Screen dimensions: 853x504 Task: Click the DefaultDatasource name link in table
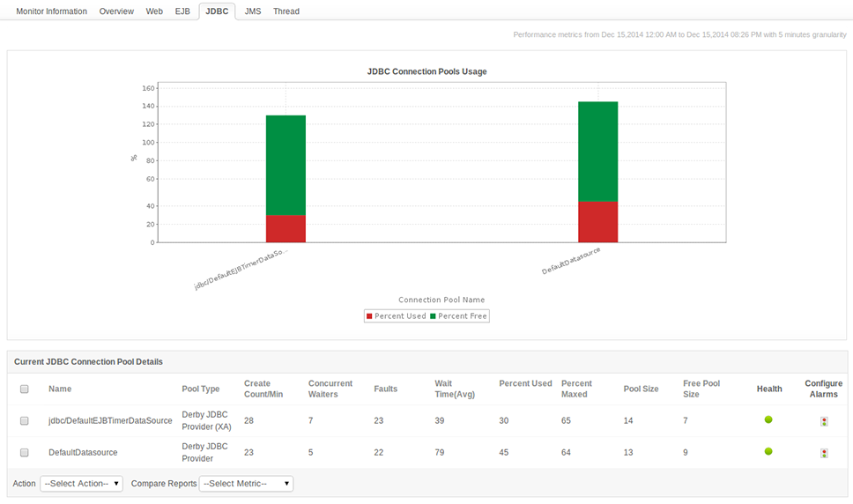(83, 453)
